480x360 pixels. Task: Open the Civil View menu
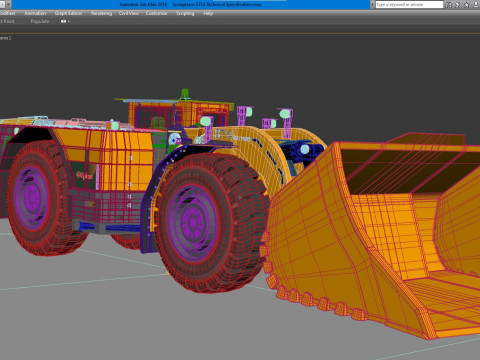(x=129, y=13)
